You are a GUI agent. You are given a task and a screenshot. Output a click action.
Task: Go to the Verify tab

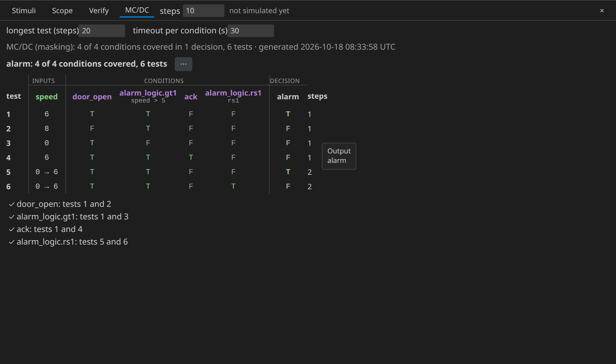pos(99,11)
